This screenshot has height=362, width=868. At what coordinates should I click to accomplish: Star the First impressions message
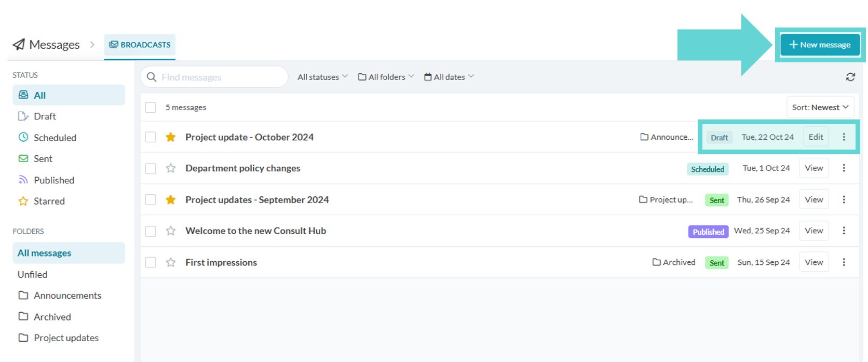click(170, 262)
